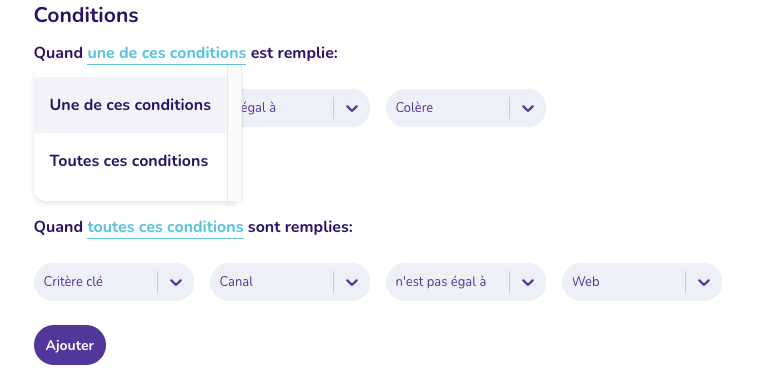
Task: Click the Conditions section heading
Action: pos(86,15)
